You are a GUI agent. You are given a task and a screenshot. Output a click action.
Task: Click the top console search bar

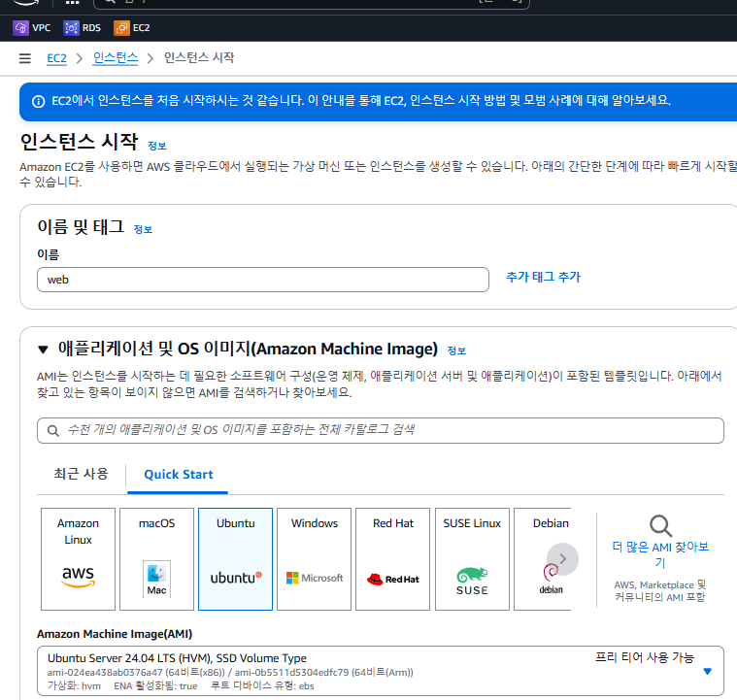point(312,3)
